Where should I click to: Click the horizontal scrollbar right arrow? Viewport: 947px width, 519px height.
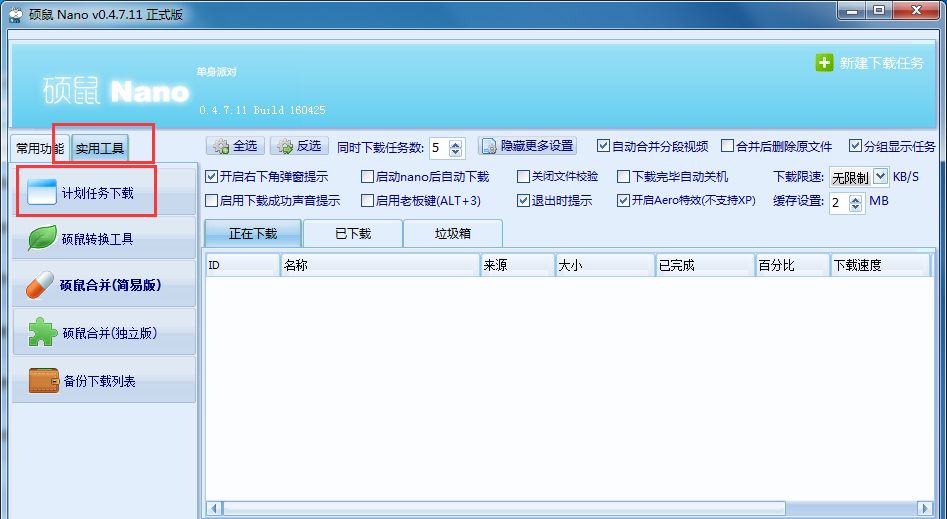click(925, 509)
